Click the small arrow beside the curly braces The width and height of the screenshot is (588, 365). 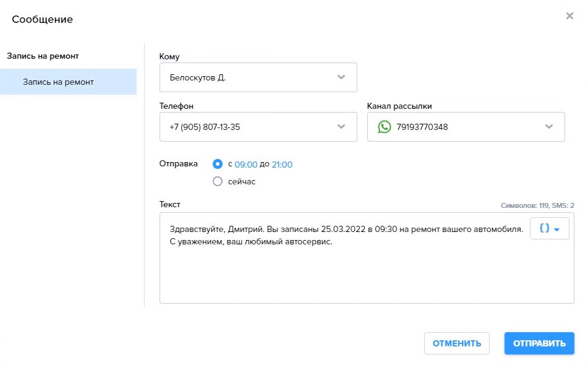coord(557,229)
